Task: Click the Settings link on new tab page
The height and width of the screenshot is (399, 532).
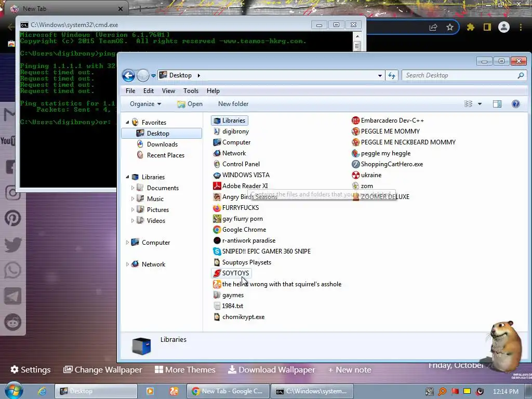Action: coord(31,369)
